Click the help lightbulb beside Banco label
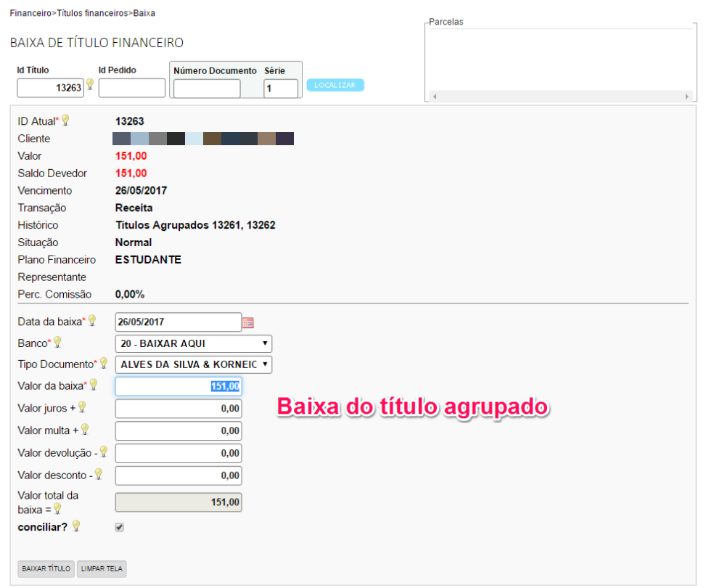Image resolution: width=709 pixels, height=588 pixels. click(x=57, y=342)
